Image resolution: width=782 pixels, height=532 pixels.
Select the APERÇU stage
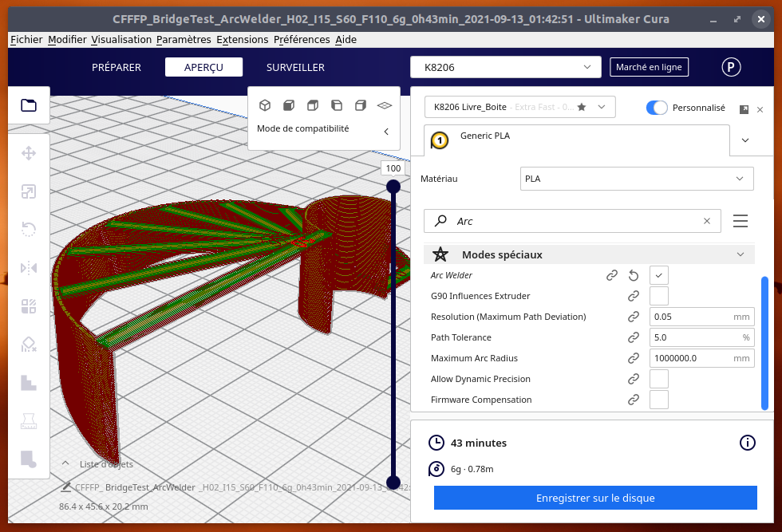[x=203, y=67]
